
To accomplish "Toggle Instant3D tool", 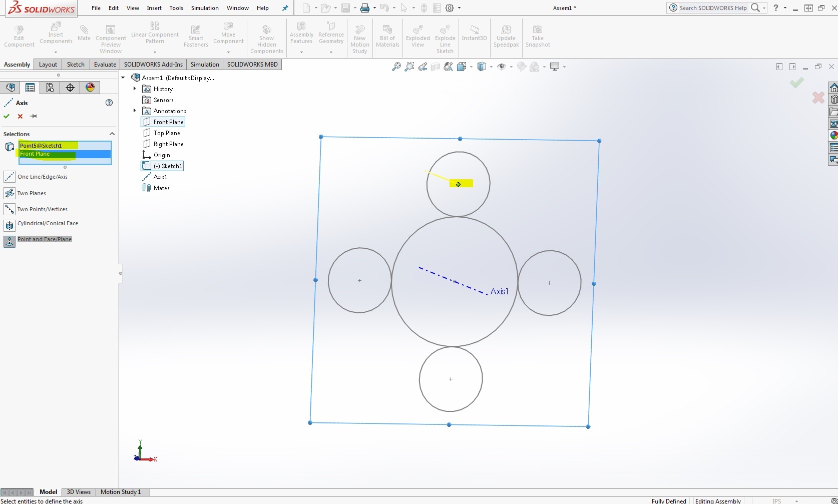I will tap(474, 33).
